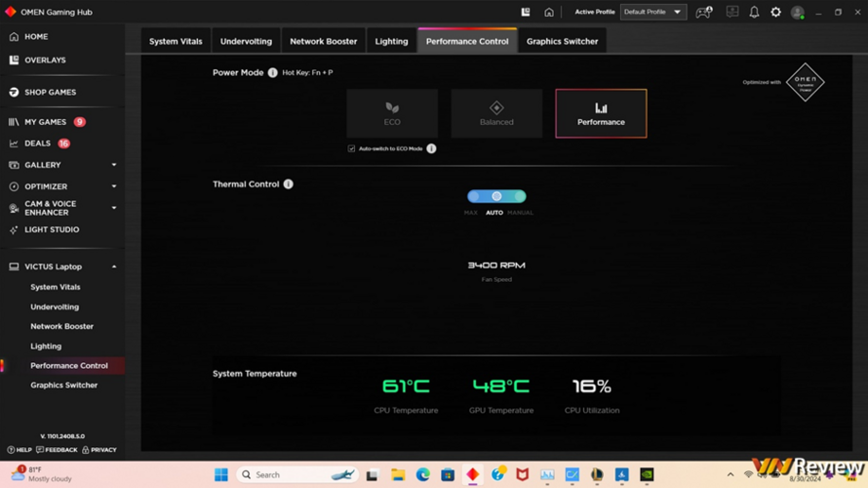The height and width of the screenshot is (488, 868).
Task: Open Windows Start button
Action: click(x=220, y=474)
